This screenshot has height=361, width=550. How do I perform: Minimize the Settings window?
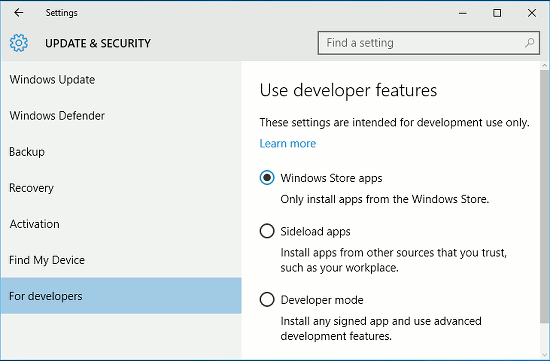pyautogui.click(x=463, y=13)
